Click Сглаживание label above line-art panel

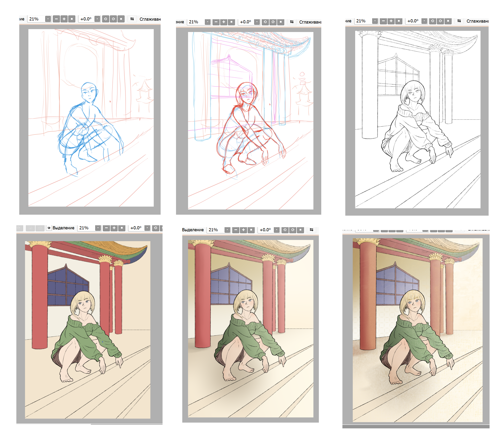point(477,21)
